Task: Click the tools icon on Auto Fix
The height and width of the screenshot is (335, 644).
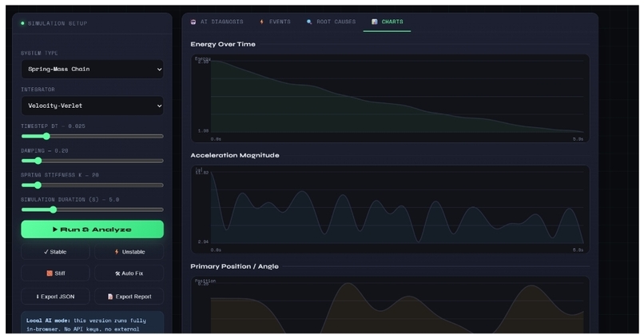Action: (x=117, y=273)
